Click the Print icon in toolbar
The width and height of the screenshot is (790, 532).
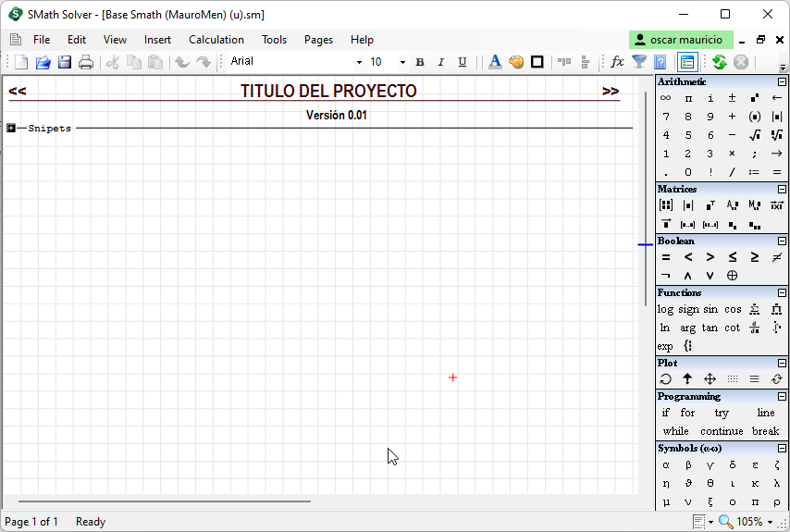pos(86,62)
